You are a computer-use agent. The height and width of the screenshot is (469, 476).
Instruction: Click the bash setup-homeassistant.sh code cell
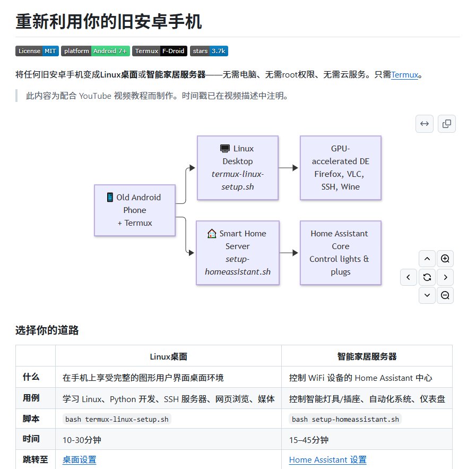(x=345, y=419)
